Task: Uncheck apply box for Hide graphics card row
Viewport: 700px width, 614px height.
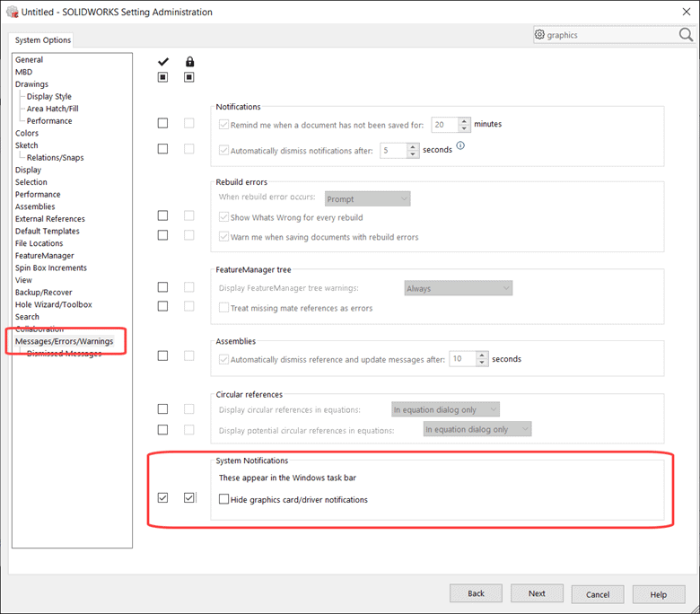Action: [163, 497]
